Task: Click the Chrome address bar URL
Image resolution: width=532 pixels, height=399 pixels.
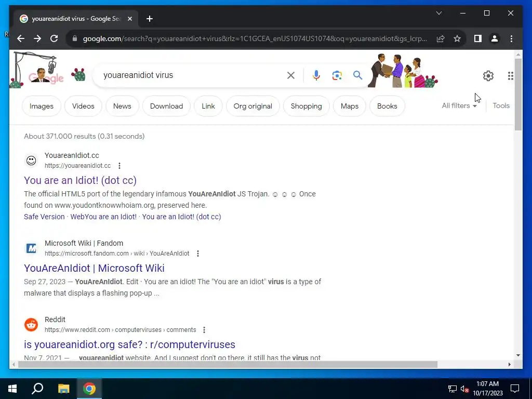Action: [x=255, y=38]
